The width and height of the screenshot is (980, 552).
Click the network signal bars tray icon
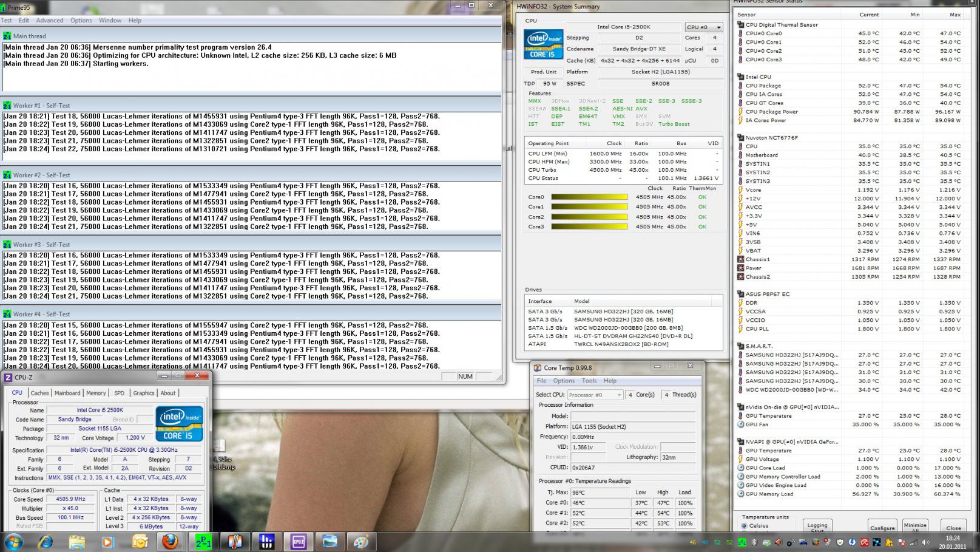pyautogui.click(x=913, y=542)
